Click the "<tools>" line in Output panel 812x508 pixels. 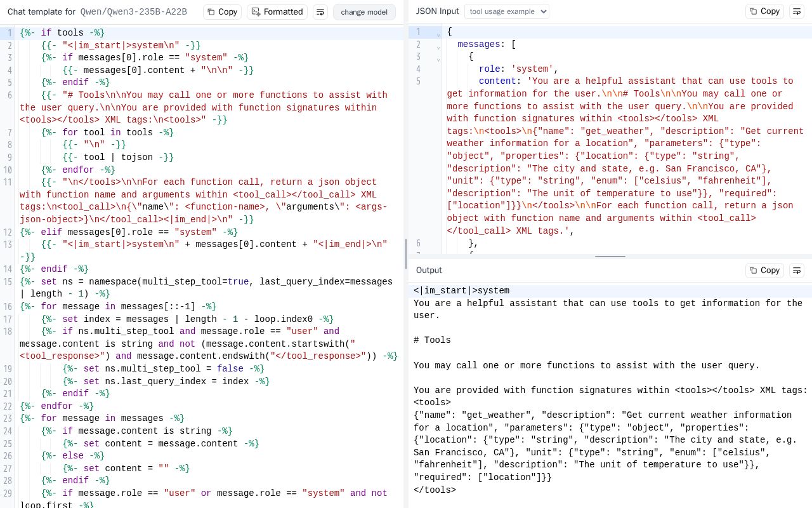pos(432,403)
